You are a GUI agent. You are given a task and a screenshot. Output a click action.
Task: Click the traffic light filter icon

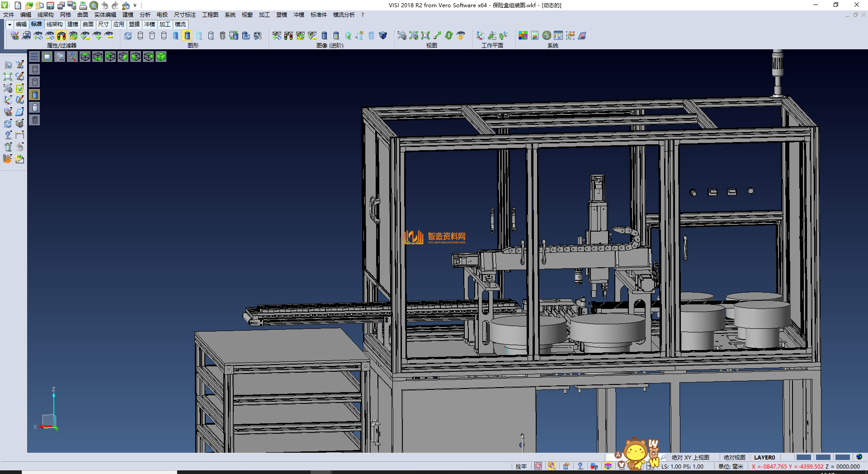pos(61,36)
